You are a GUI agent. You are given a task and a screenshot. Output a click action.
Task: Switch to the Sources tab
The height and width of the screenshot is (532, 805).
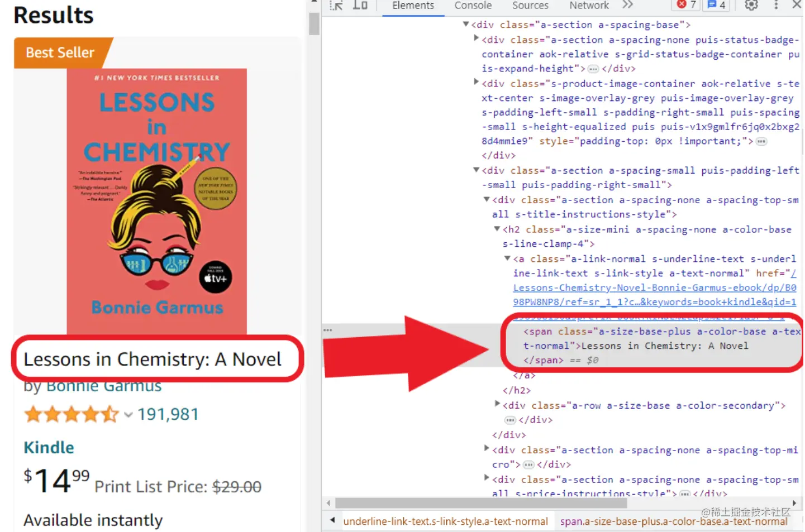530,6
